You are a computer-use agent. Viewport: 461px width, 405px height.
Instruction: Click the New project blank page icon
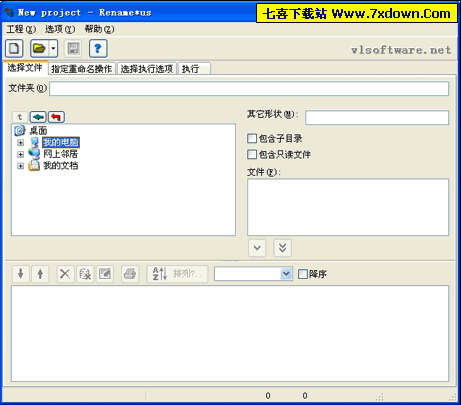[x=14, y=49]
